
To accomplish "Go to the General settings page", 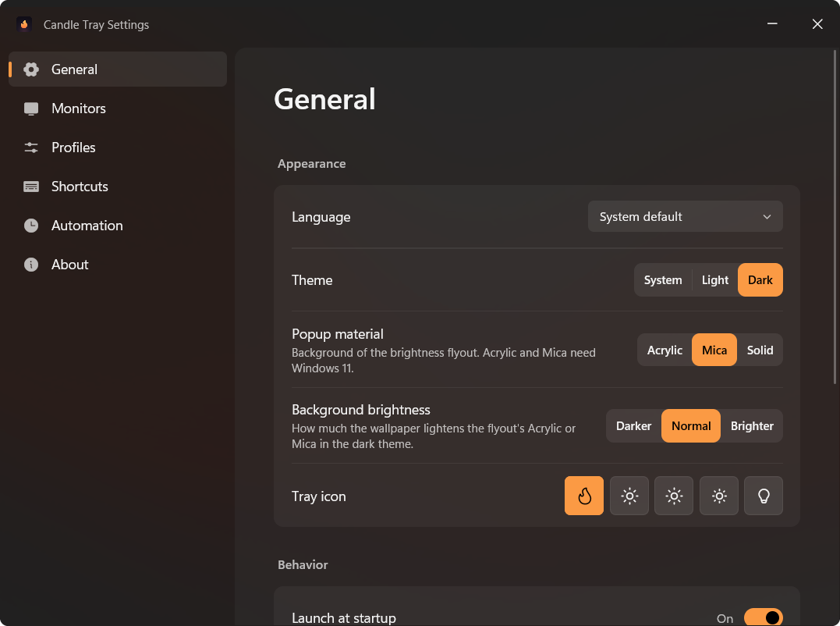I will [x=118, y=69].
